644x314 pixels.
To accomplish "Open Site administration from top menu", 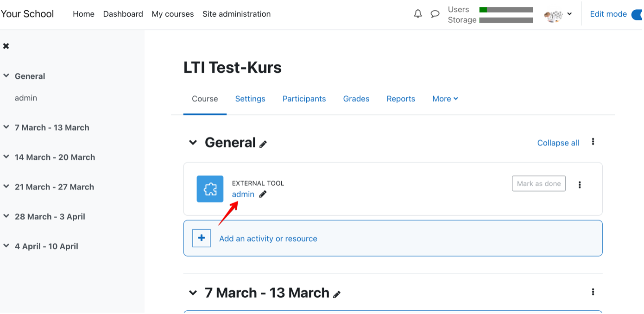I will [236, 14].
